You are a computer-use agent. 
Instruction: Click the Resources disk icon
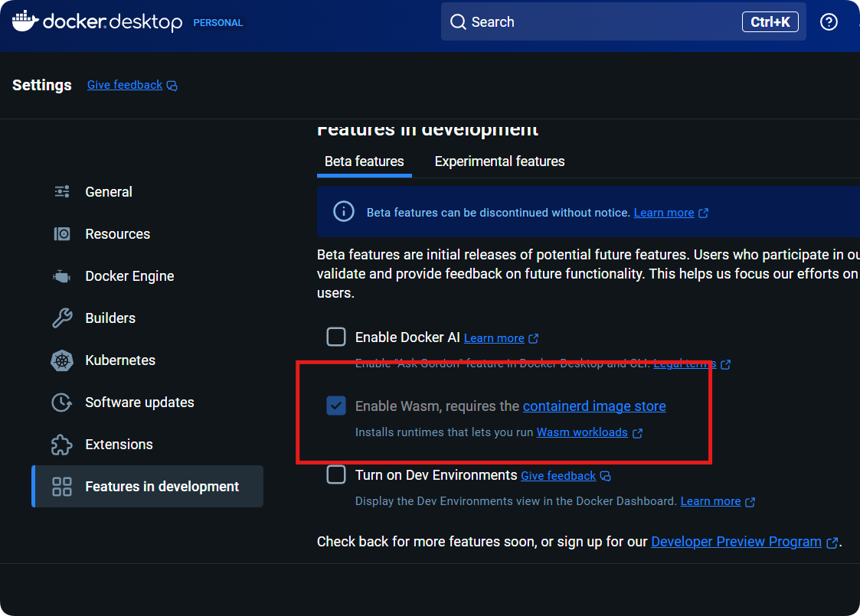pos(62,234)
